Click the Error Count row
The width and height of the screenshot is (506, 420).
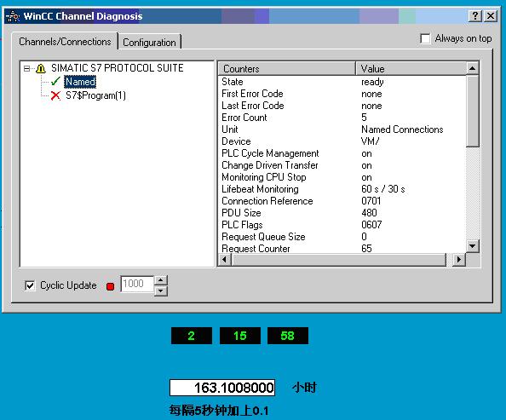342,118
